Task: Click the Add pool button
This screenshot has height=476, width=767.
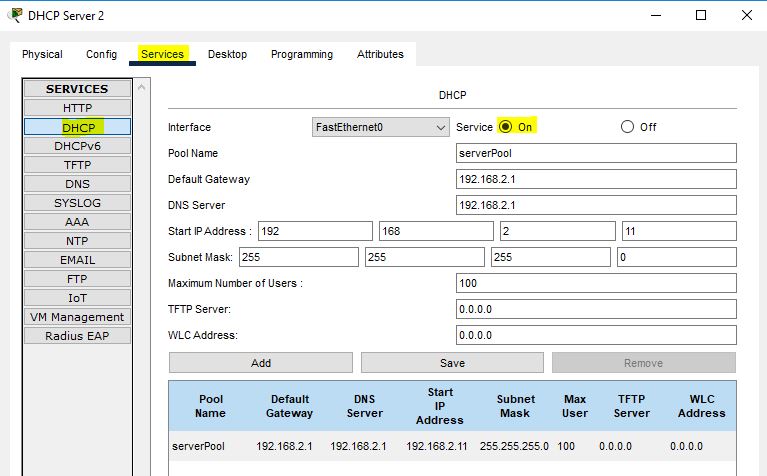Action: [261, 363]
